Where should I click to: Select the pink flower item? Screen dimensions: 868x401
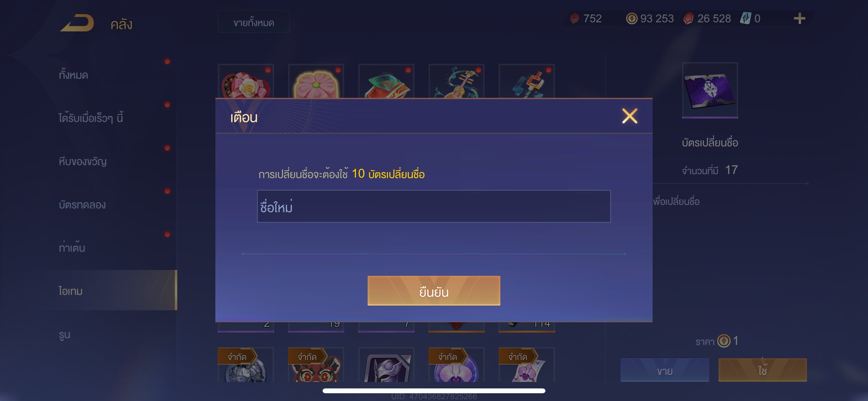[x=316, y=82]
